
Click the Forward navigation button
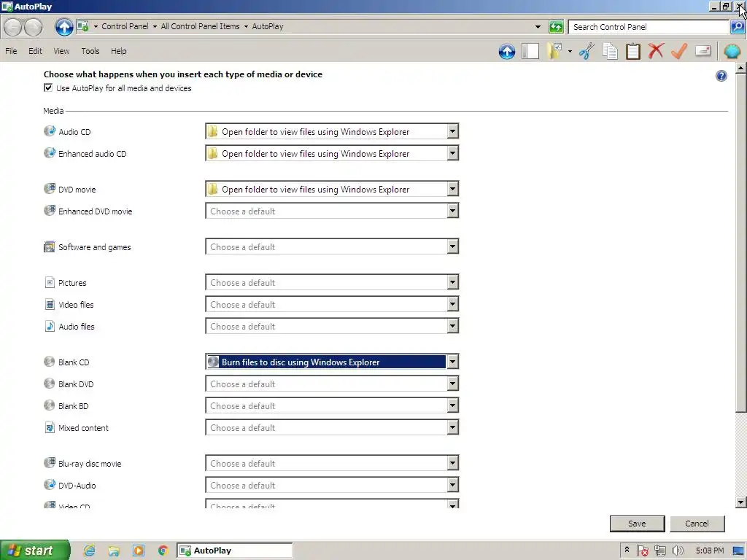34,27
